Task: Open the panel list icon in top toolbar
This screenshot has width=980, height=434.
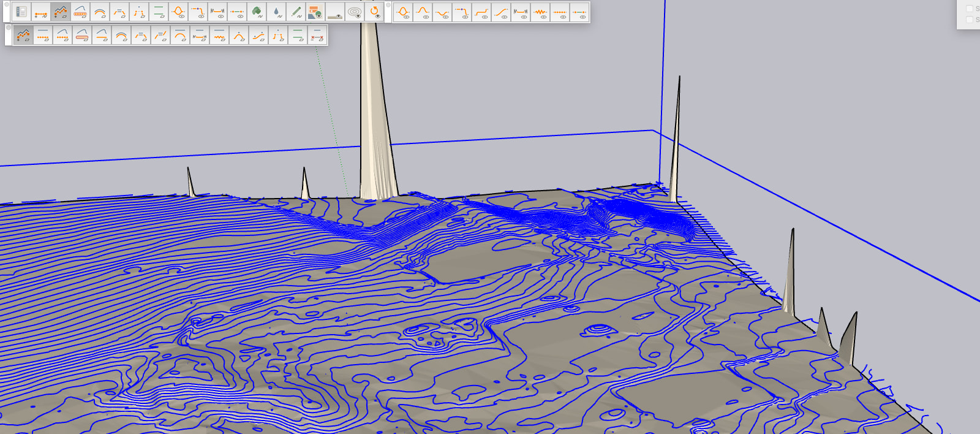Action: tap(21, 12)
